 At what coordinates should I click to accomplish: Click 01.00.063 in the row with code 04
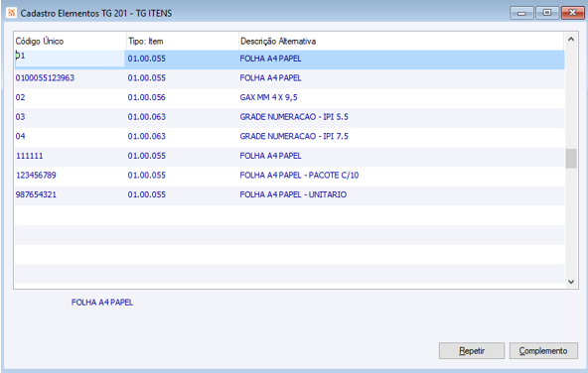point(147,136)
